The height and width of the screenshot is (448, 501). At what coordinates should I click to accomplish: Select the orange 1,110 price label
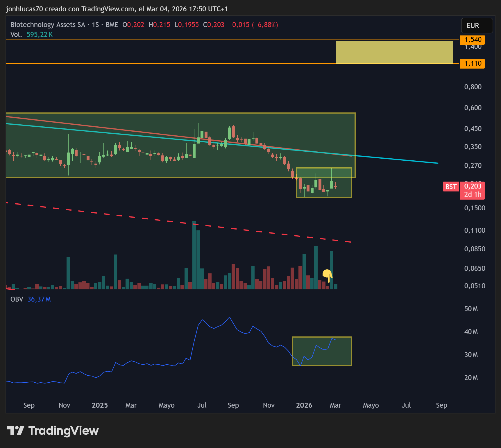(472, 64)
